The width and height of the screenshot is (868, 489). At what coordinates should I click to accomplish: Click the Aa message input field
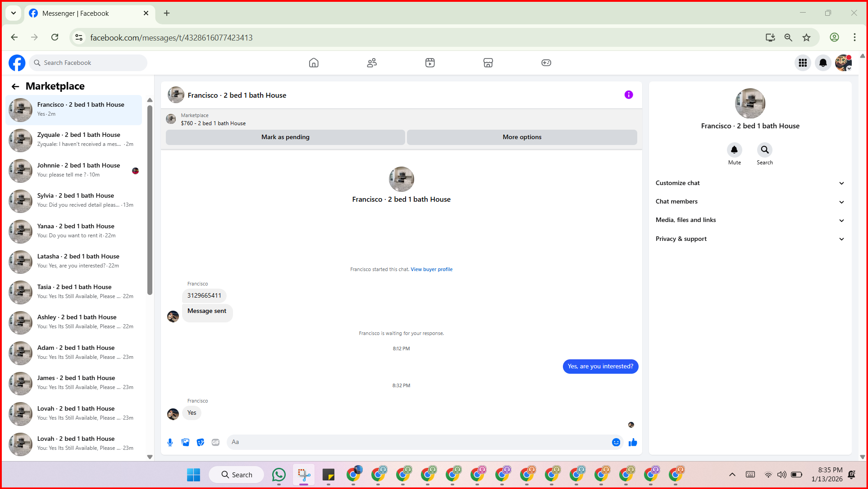(419, 442)
